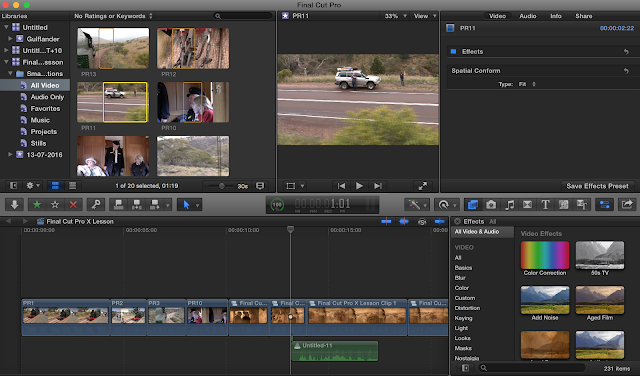Click the timeline playhead marker

pyautogui.click(x=290, y=229)
